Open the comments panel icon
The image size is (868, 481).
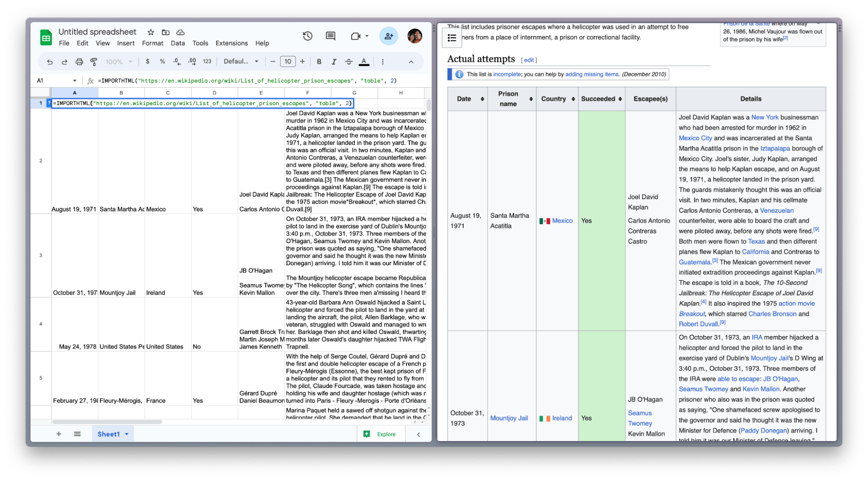(330, 36)
